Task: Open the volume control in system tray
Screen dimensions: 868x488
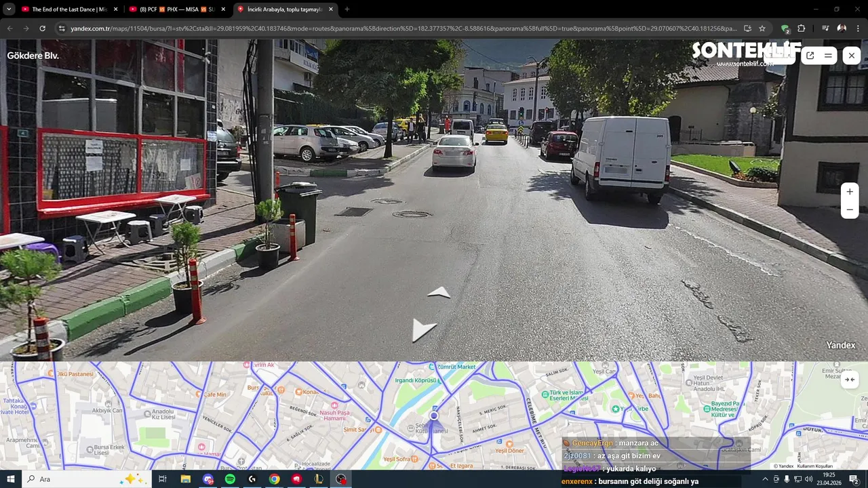Action: coord(808,479)
